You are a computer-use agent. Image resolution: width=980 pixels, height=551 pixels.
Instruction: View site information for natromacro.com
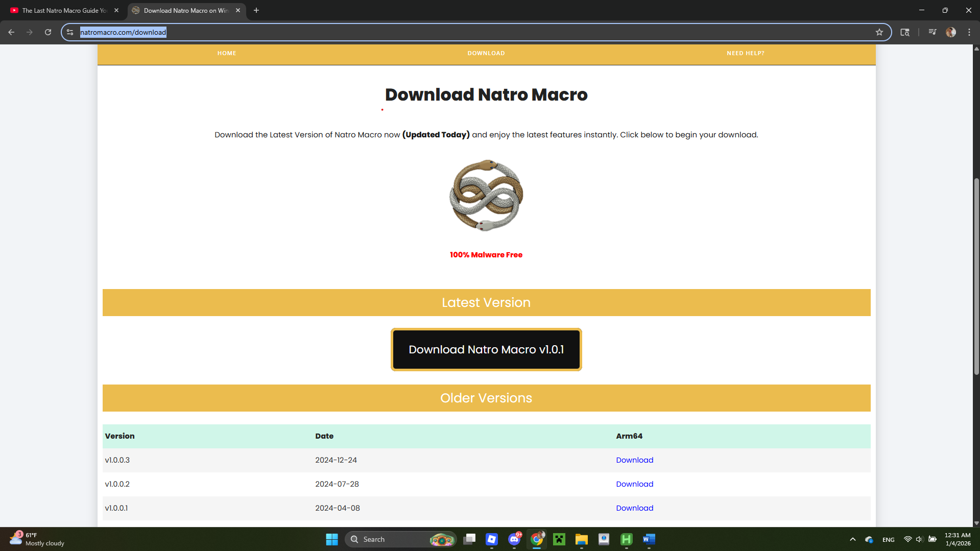point(70,32)
